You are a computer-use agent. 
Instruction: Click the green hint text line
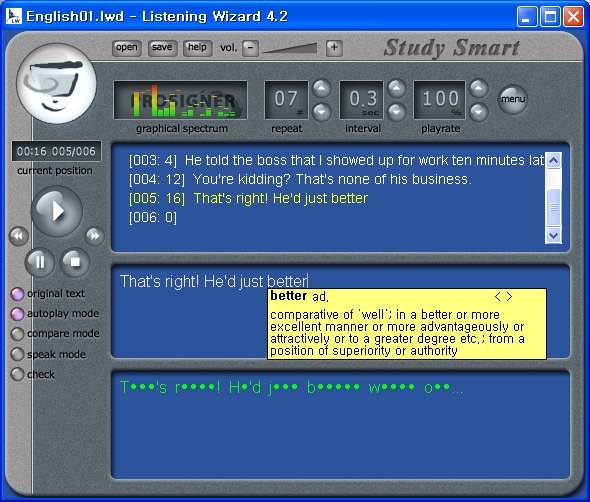click(291, 387)
